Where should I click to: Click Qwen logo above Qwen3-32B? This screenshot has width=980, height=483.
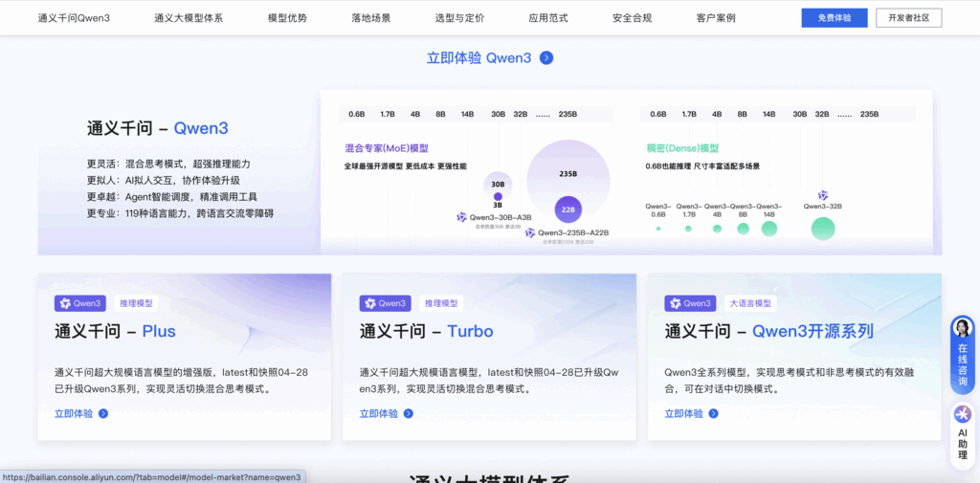tap(822, 195)
